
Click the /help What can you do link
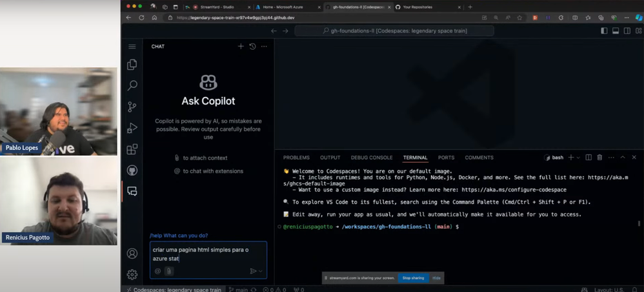tap(179, 236)
